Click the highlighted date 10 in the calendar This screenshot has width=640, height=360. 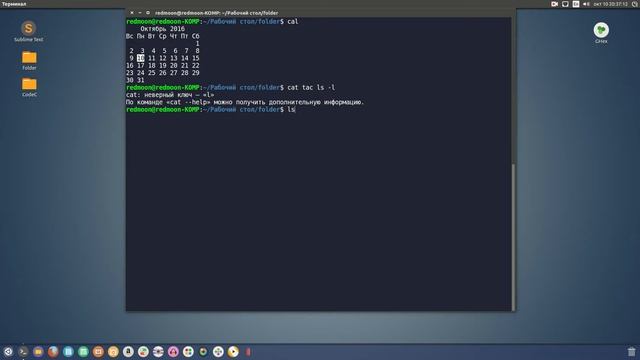[140, 58]
